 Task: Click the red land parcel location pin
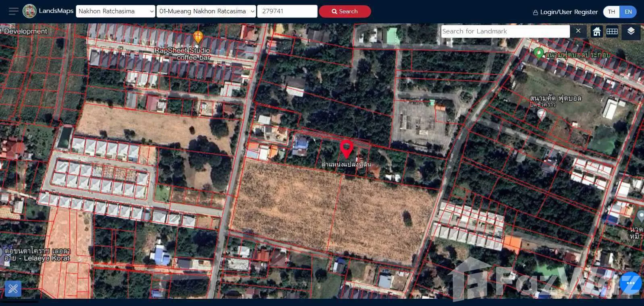(x=347, y=148)
